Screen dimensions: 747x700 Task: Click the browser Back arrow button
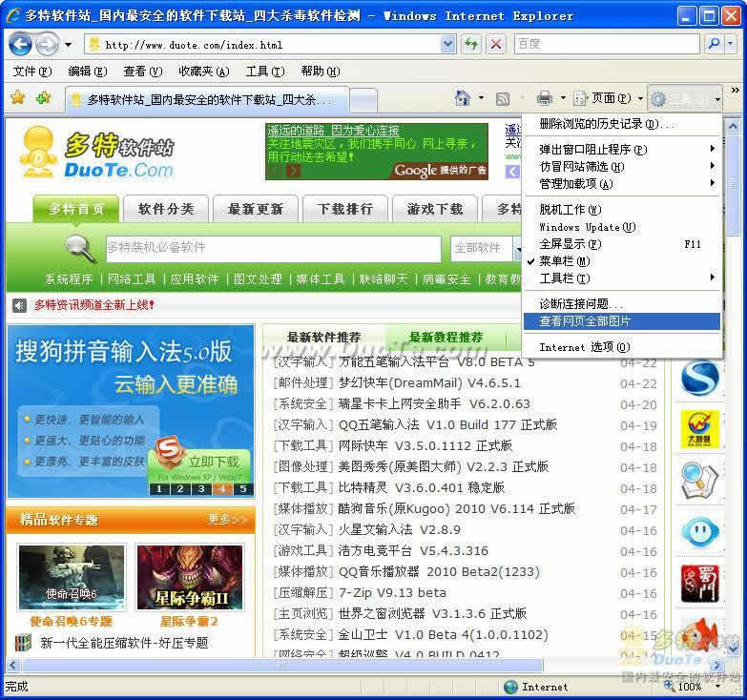pyautogui.click(x=21, y=44)
